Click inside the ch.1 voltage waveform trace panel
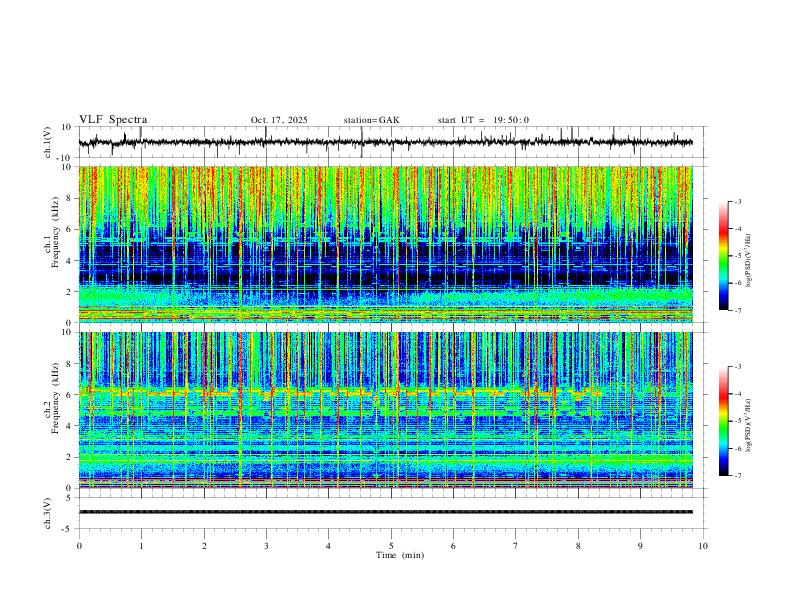The width and height of the screenshot is (792, 612). coord(392,142)
